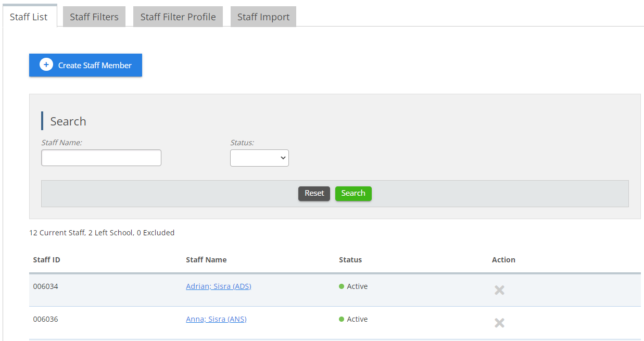Click the staff count summary text
644x341 pixels.
pyautogui.click(x=102, y=233)
